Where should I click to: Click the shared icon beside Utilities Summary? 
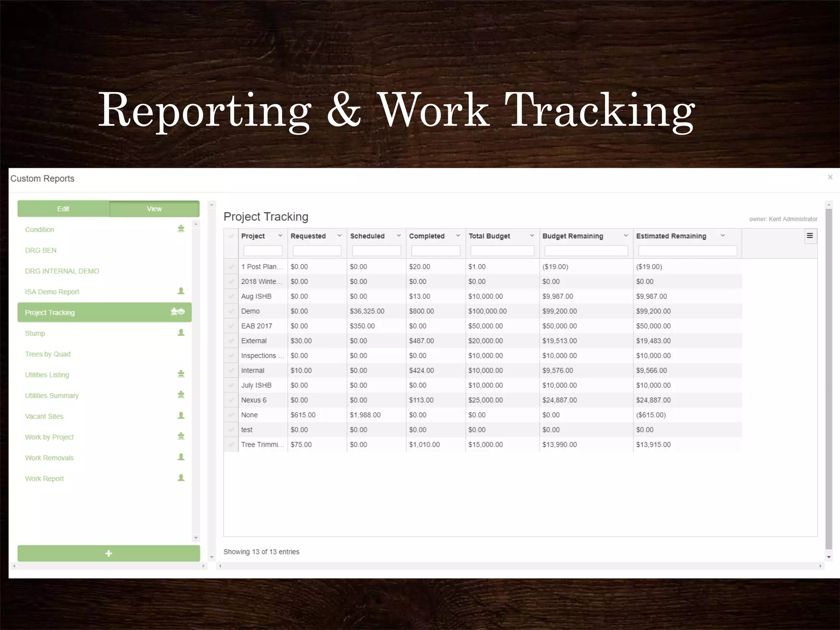tap(181, 395)
